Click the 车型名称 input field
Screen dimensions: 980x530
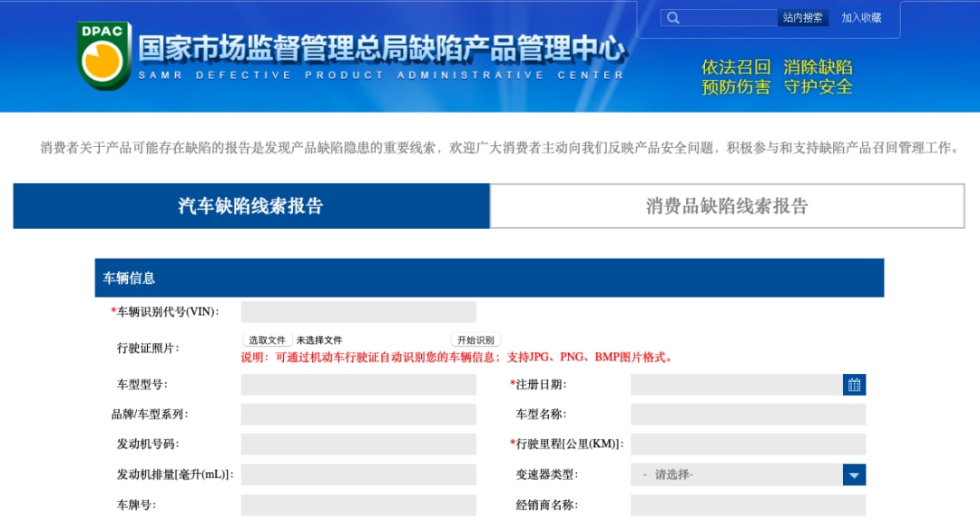748,415
